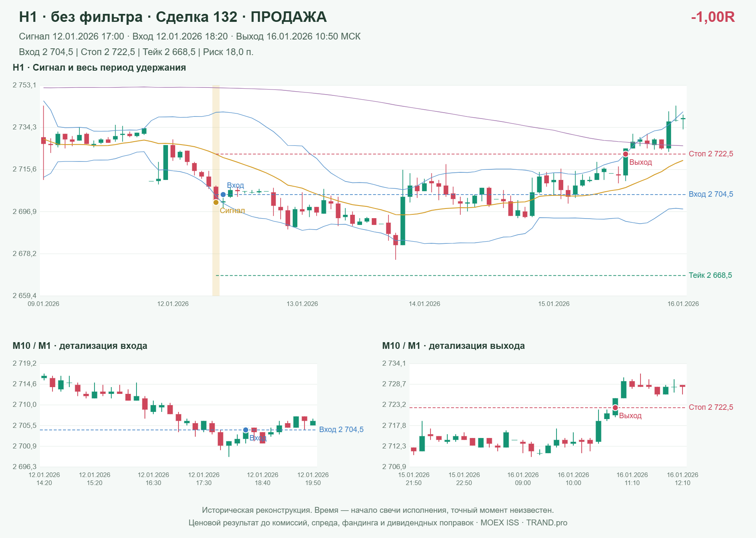The image size is (756, 538).
Task: Click the 14.01.2026 date axis label
Action: (425, 304)
